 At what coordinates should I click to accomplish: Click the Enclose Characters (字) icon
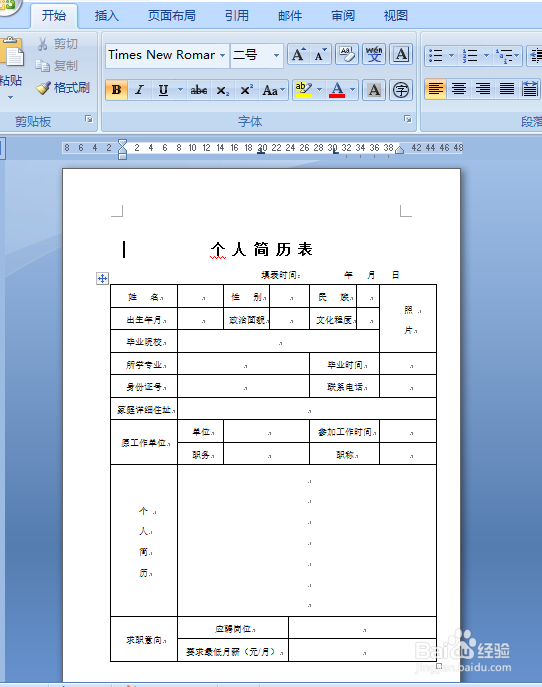click(x=400, y=90)
